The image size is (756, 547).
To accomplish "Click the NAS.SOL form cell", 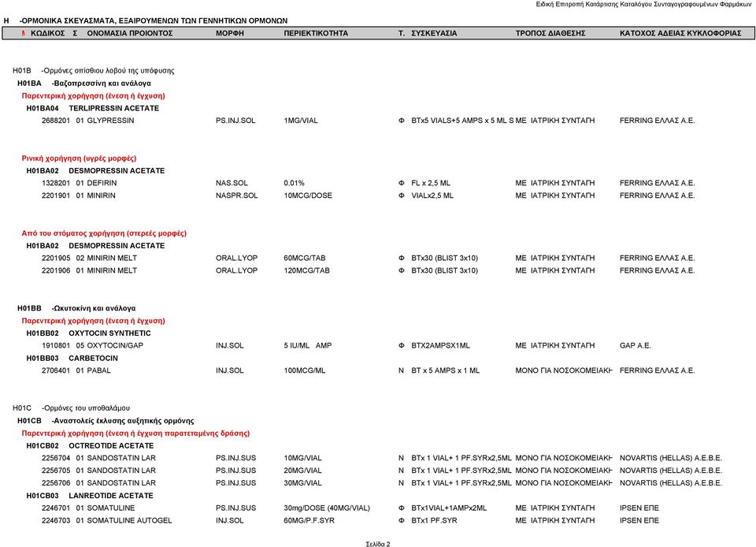I will click(x=232, y=183).
